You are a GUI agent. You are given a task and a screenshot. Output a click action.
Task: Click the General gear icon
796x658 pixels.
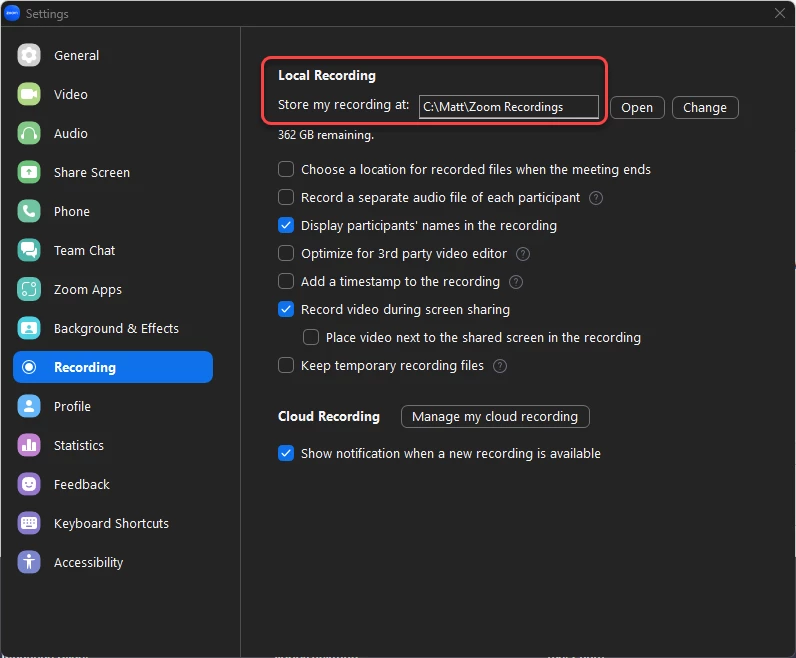coord(29,55)
